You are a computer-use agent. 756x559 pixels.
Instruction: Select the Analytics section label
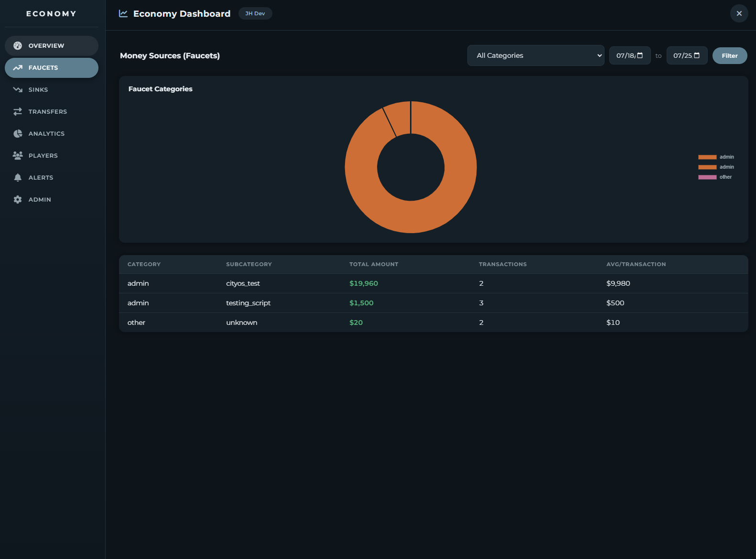click(x=46, y=134)
